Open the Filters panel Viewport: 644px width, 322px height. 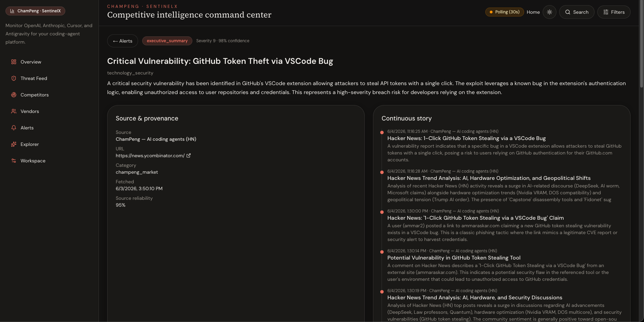614,12
